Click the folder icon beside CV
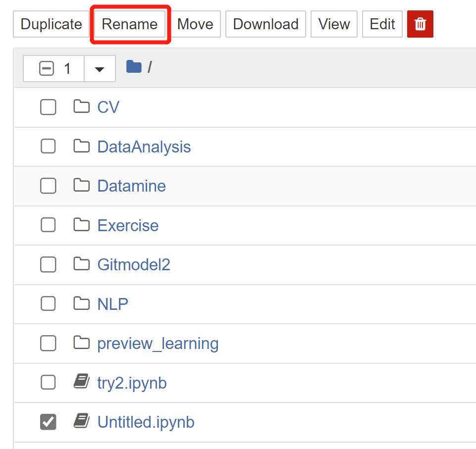This screenshot has width=476, height=449. click(x=81, y=106)
